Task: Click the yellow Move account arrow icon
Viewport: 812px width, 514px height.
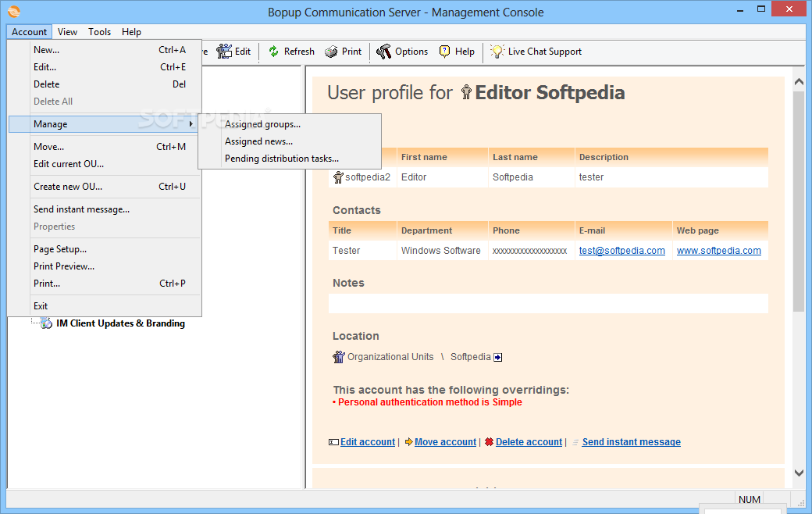Action: [x=408, y=442]
